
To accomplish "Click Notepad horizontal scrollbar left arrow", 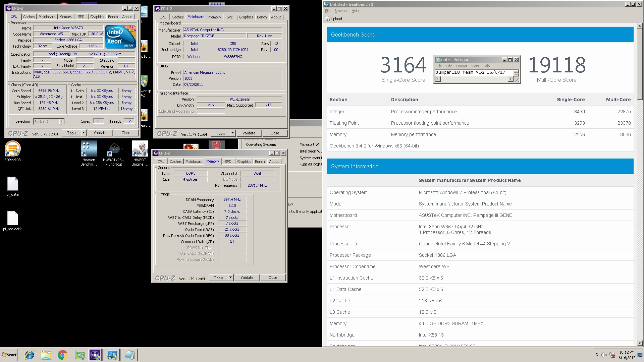I will [438, 79].
